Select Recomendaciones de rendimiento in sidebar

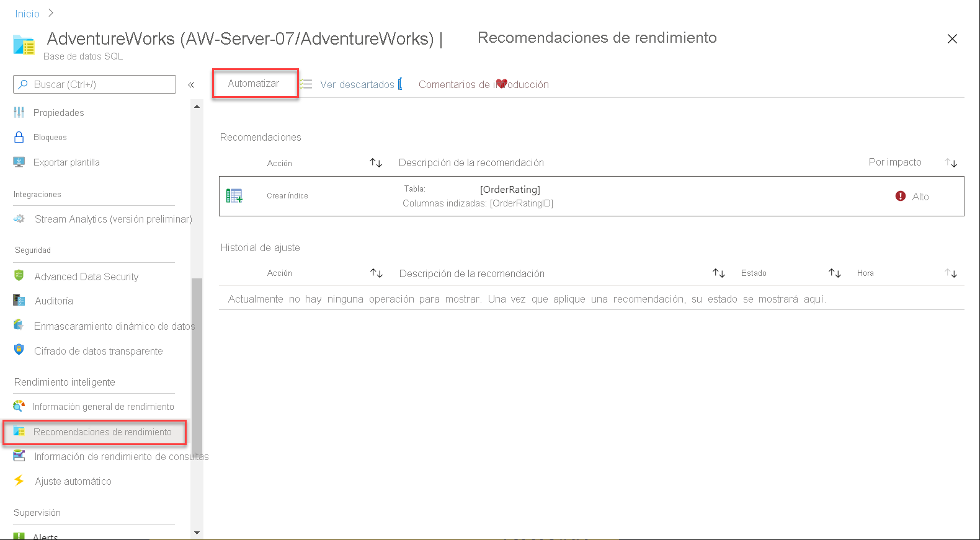coord(94,432)
